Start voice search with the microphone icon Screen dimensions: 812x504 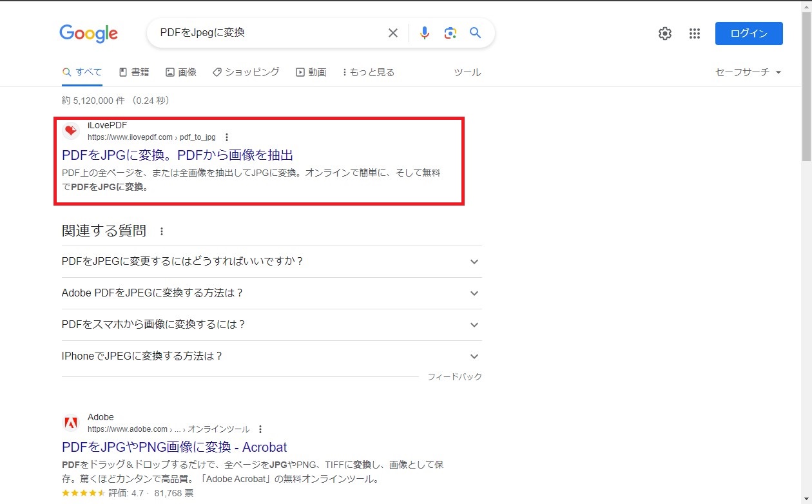click(424, 33)
